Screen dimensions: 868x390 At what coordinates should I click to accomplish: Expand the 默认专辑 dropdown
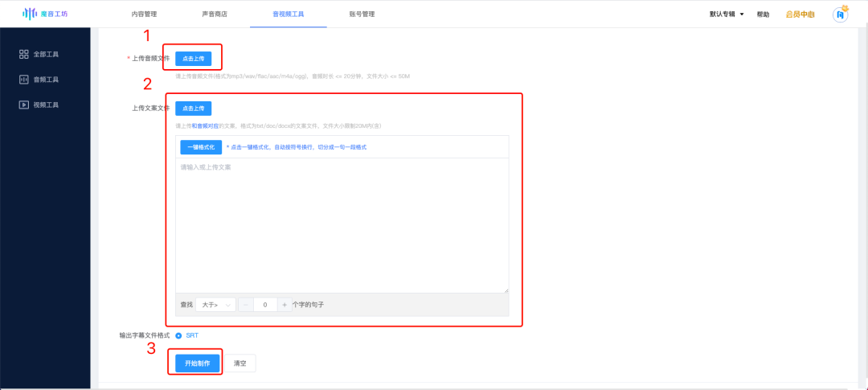point(727,14)
